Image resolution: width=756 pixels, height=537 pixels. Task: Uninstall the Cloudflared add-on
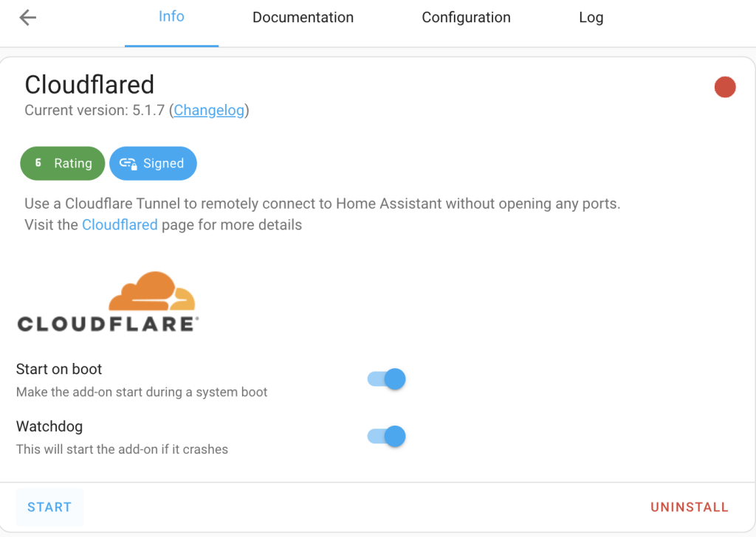[690, 507]
